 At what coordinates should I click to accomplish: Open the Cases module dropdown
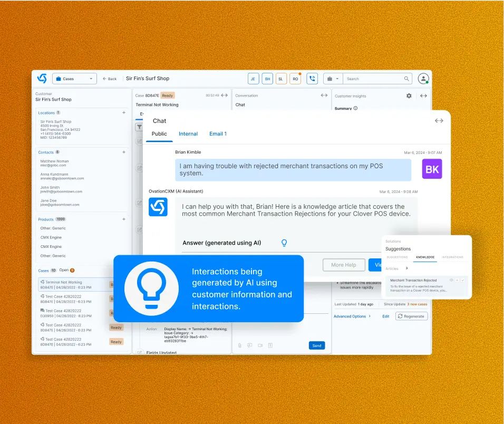74,79
